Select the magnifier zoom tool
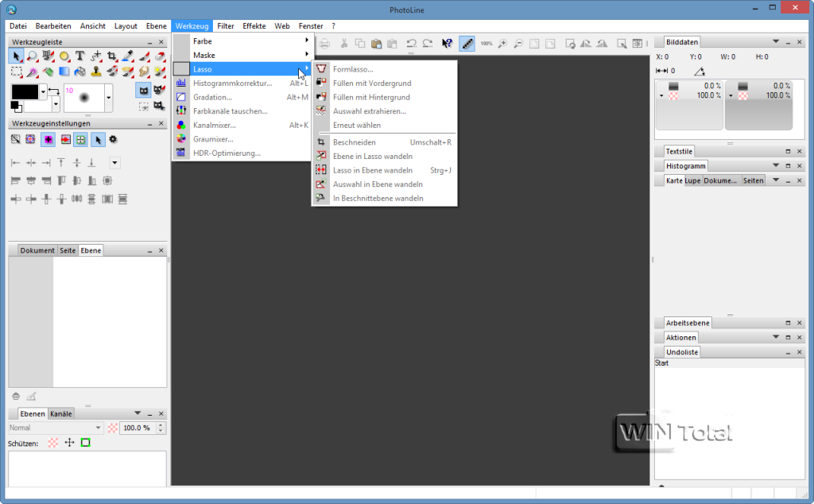 [x=32, y=56]
